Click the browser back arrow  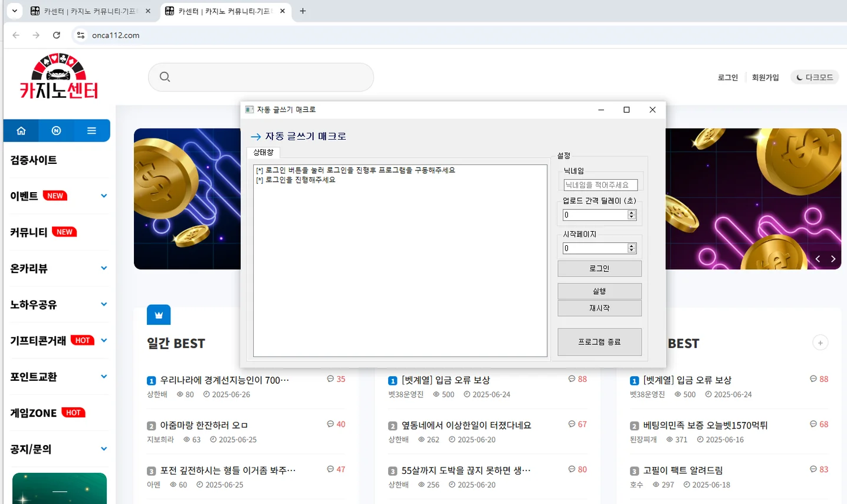click(x=16, y=35)
